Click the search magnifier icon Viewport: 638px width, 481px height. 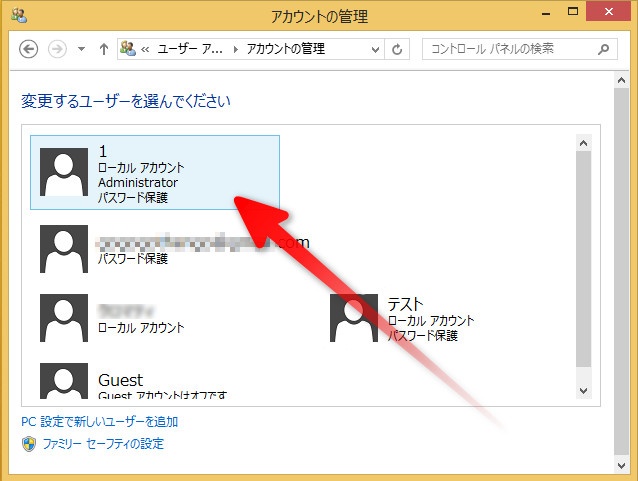pos(603,49)
